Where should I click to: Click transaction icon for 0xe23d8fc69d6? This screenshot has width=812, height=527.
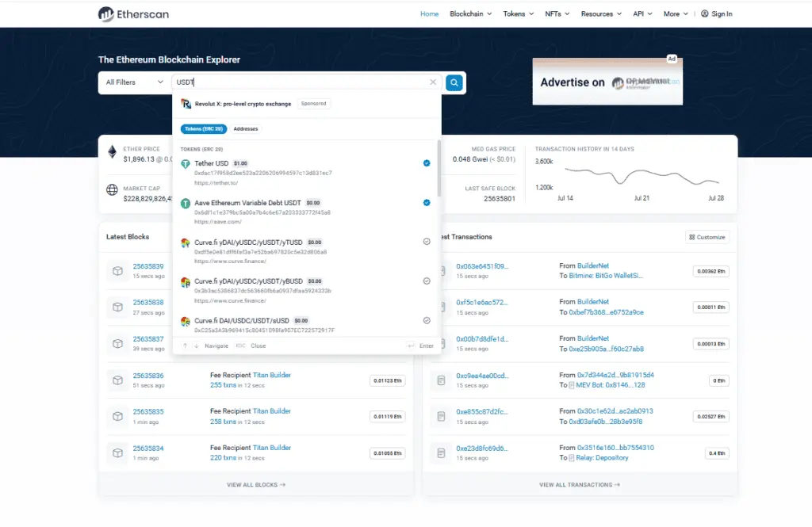pos(441,453)
